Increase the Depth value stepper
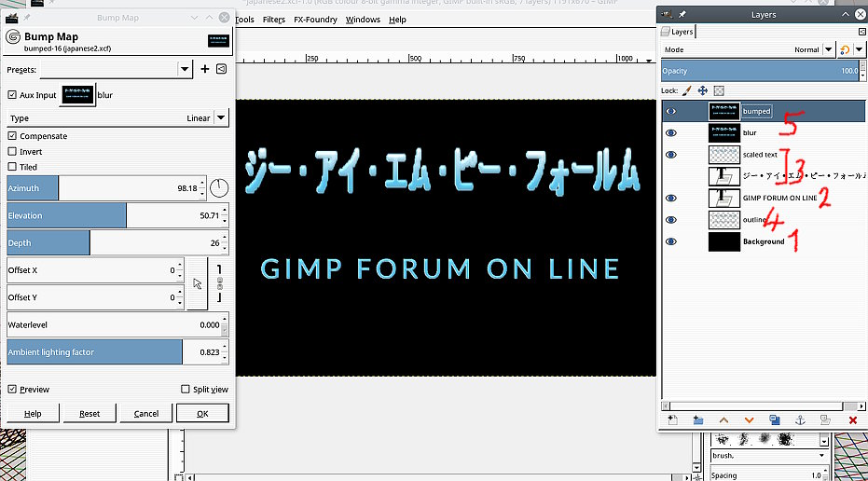This screenshot has height=481, width=868. click(224, 238)
